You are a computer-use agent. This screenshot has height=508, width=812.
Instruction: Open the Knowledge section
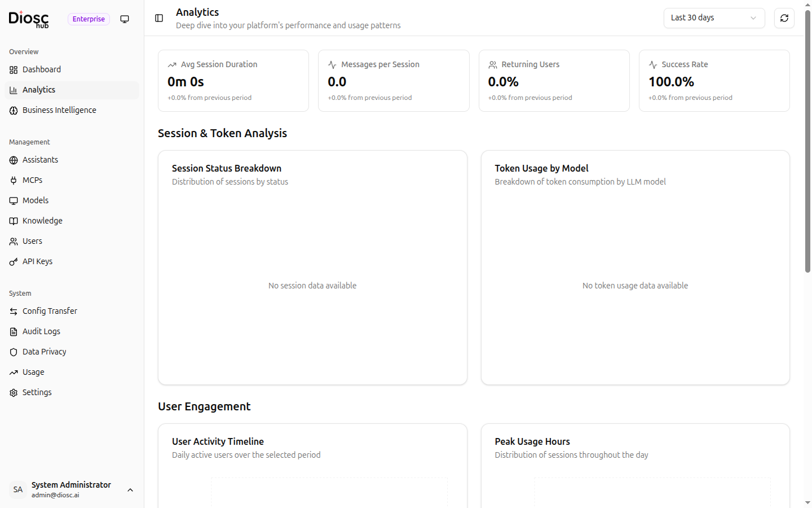(72, 221)
